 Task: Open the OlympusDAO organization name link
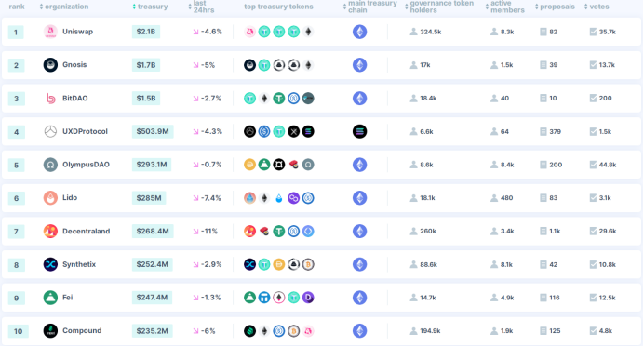86,165
